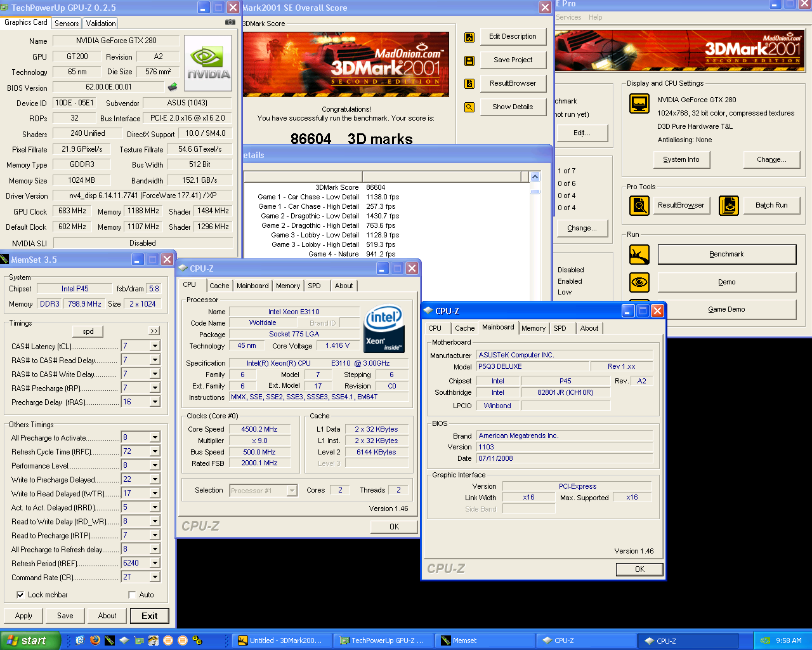Open the Refresh Period (tREF) dropdown
The width and height of the screenshot is (812, 650).
tap(155, 563)
